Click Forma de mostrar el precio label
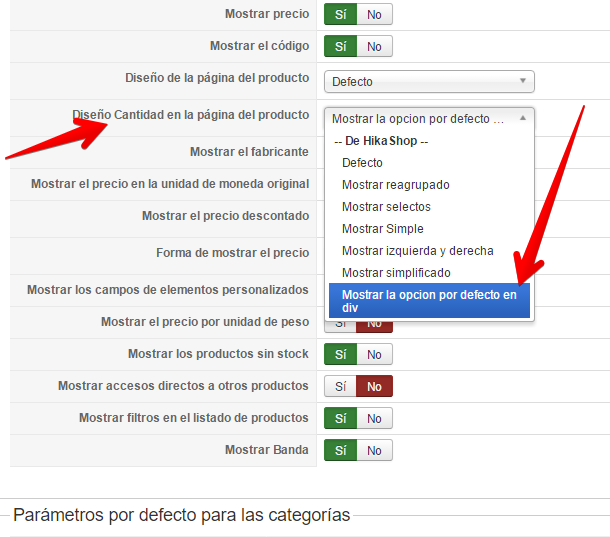The height and width of the screenshot is (537, 610). [x=232, y=253]
